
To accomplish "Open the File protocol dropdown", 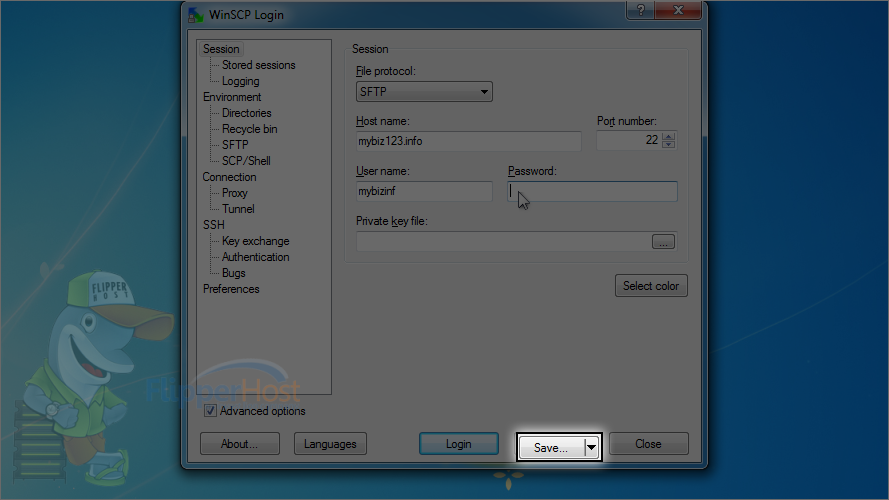I will coord(424,91).
